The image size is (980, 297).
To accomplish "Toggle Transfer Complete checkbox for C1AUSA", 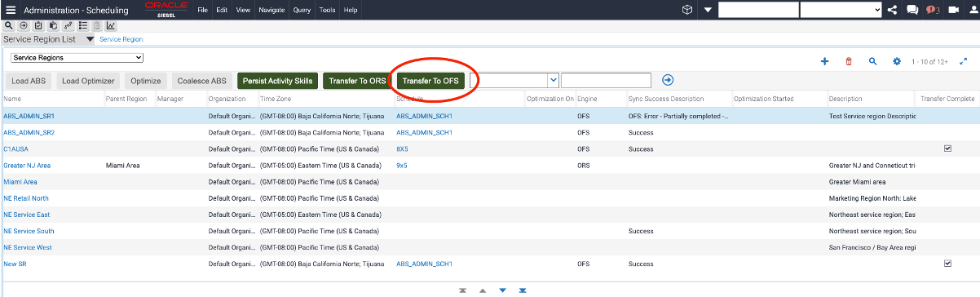I will click(947, 148).
